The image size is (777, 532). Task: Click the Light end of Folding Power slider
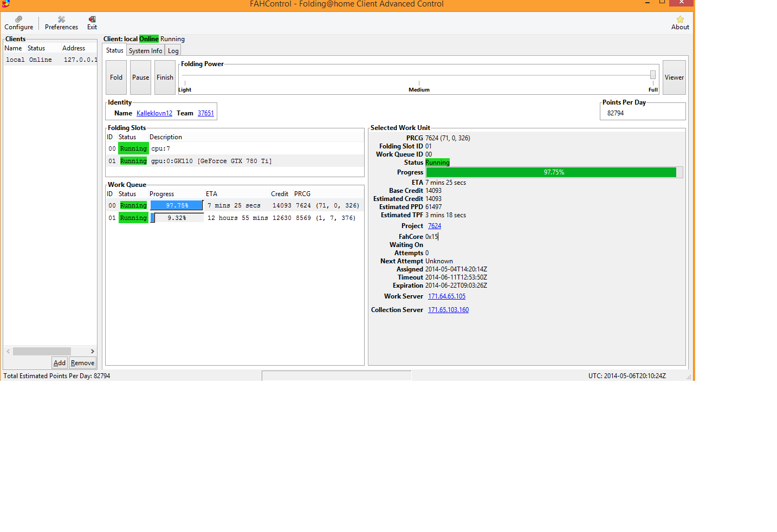185,90
